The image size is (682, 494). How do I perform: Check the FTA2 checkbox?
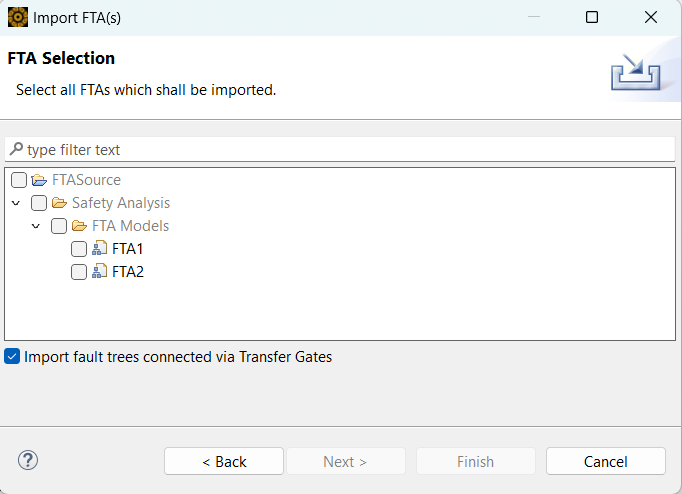[x=79, y=272]
